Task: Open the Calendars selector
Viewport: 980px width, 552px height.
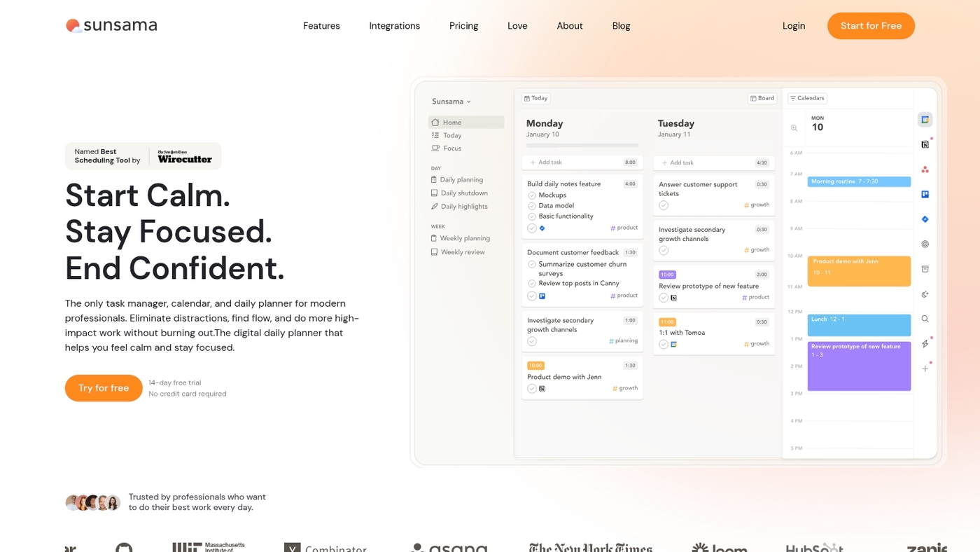Action: click(806, 98)
